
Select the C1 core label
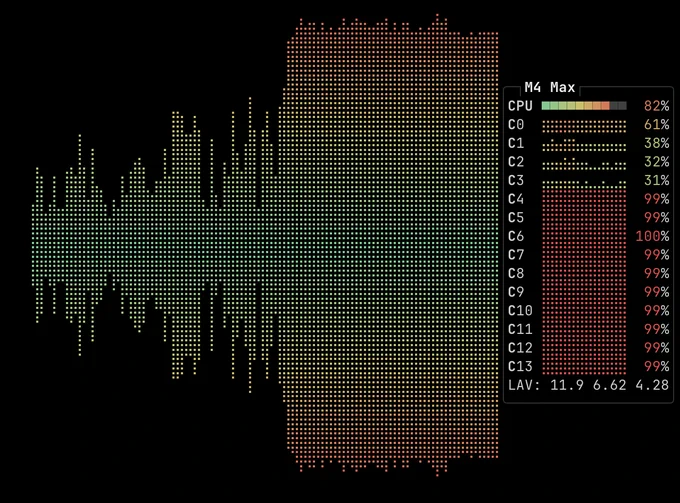click(516, 143)
